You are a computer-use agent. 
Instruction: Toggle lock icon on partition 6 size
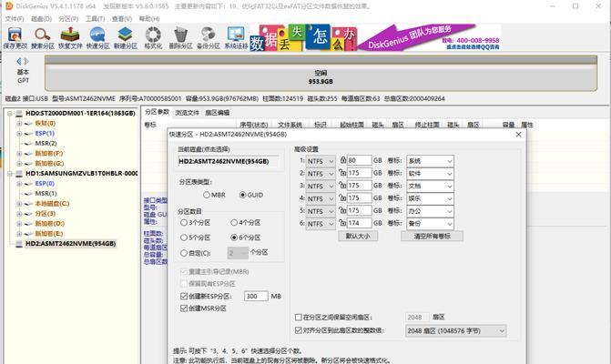click(343, 223)
